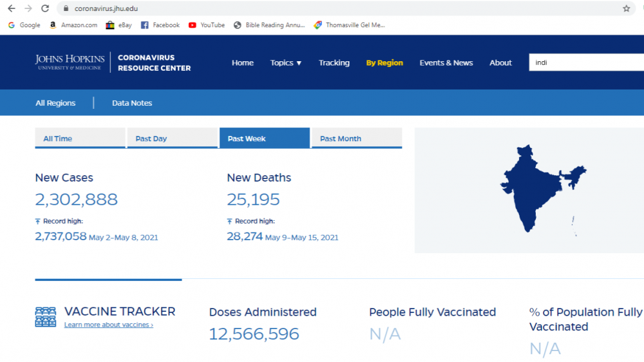Screen dimensions: 644x362
Task: Bookmark page using the star icon
Action: pos(626,8)
